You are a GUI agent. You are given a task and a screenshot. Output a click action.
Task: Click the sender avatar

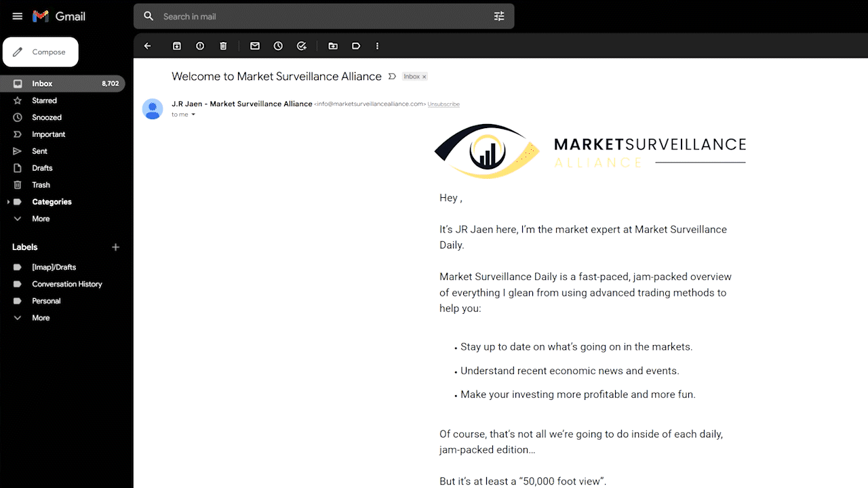pyautogui.click(x=153, y=109)
